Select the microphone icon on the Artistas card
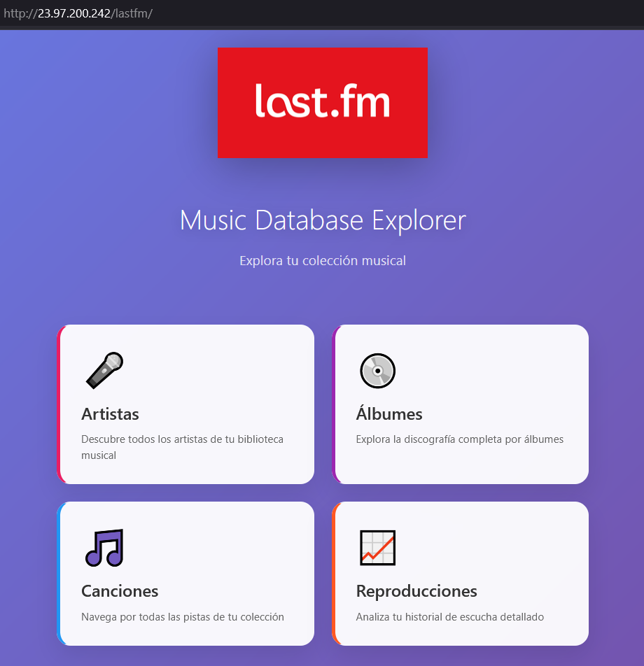This screenshot has width=644, height=666. (104, 370)
